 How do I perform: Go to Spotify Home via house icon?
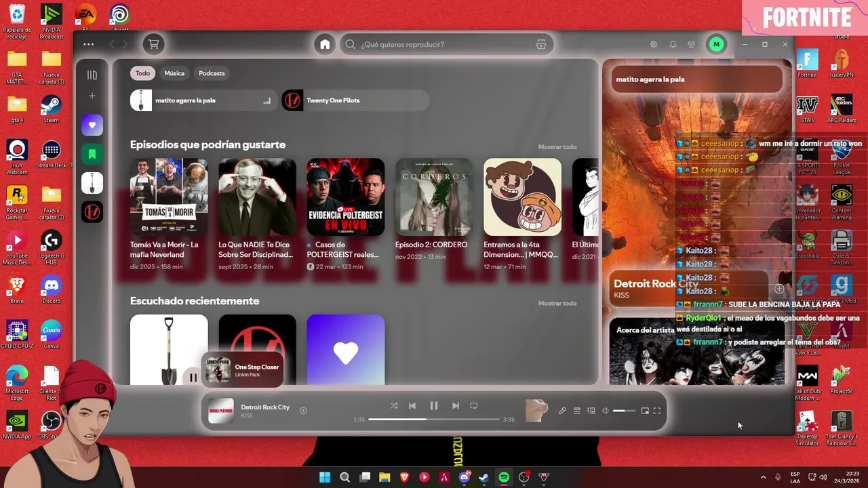point(325,44)
